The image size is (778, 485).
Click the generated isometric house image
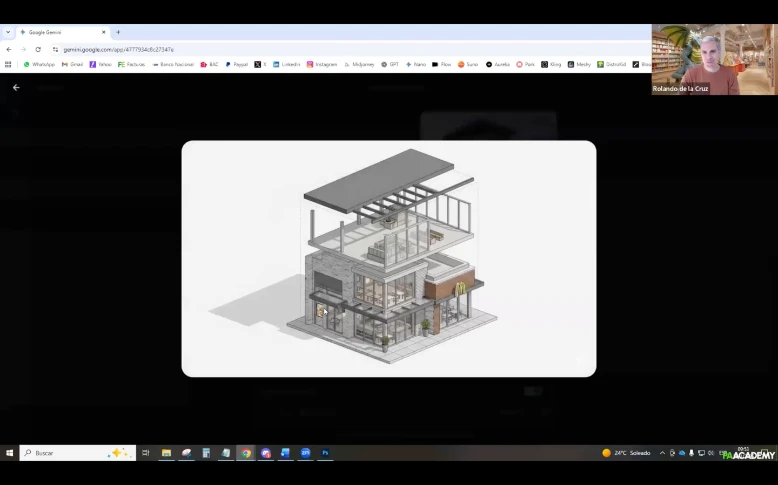(388, 258)
